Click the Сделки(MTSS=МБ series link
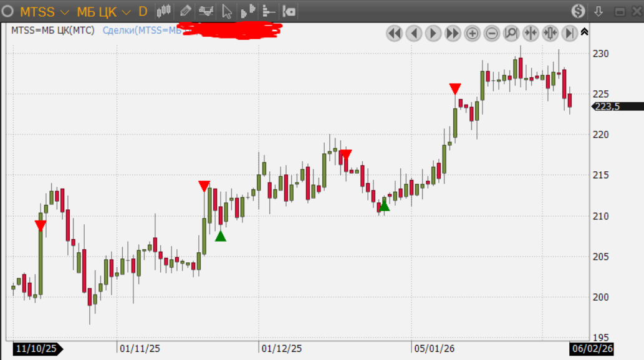The height and width of the screenshot is (360, 644). [142, 30]
